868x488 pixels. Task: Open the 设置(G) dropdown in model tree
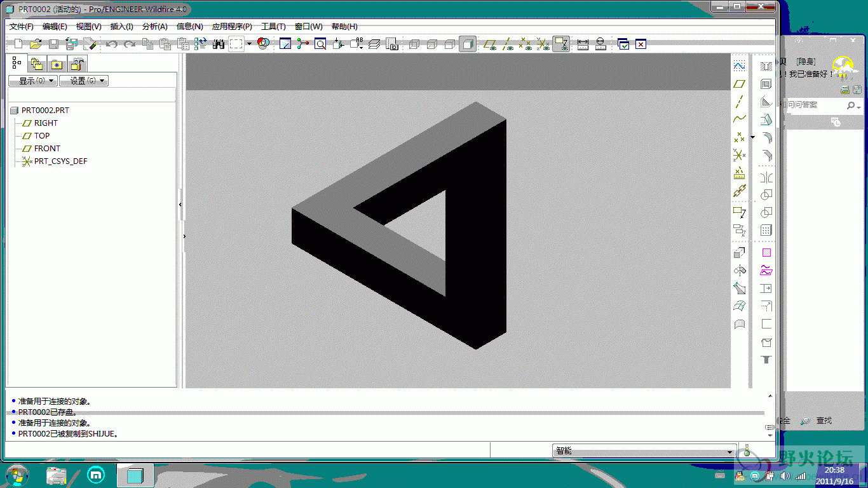(x=84, y=81)
